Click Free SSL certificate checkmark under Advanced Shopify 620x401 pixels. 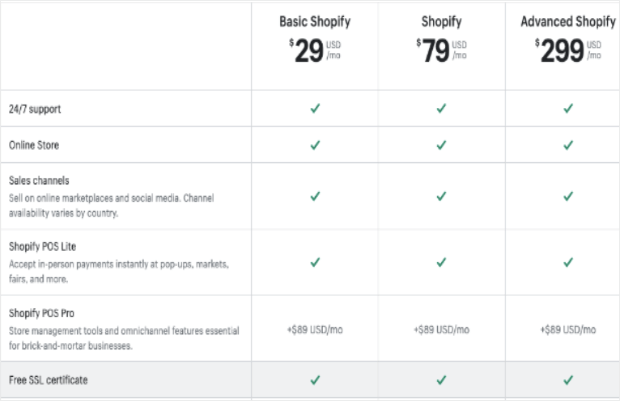point(568,380)
